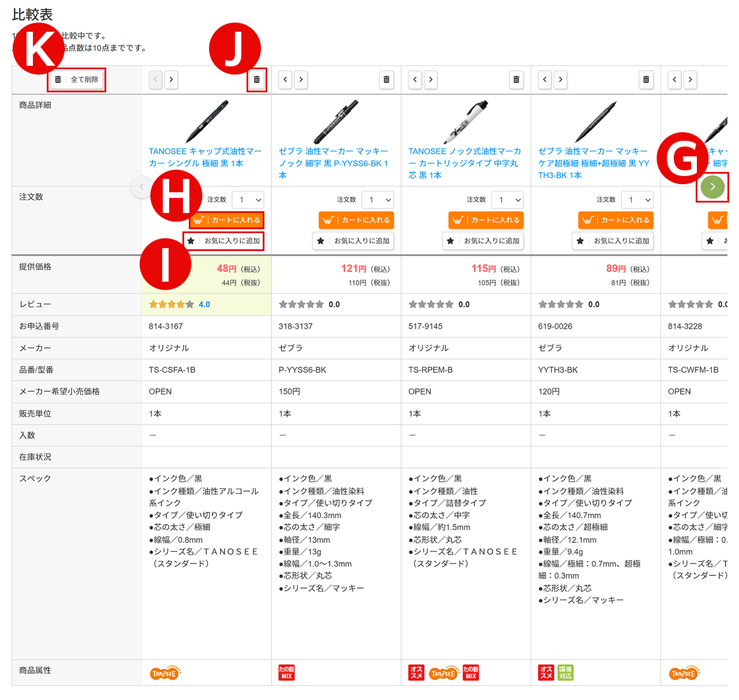Click the delete-all trash icon next to 全て削除
The height and width of the screenshot is (700, 739).
point(58,80)
